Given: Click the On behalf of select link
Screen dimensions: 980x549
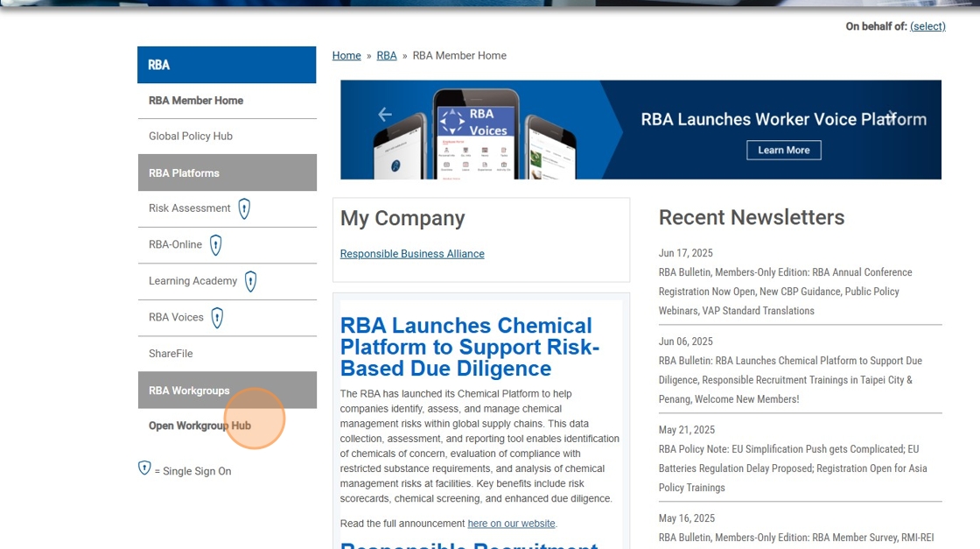Looking at the screenshot, I should pos(927,26).
